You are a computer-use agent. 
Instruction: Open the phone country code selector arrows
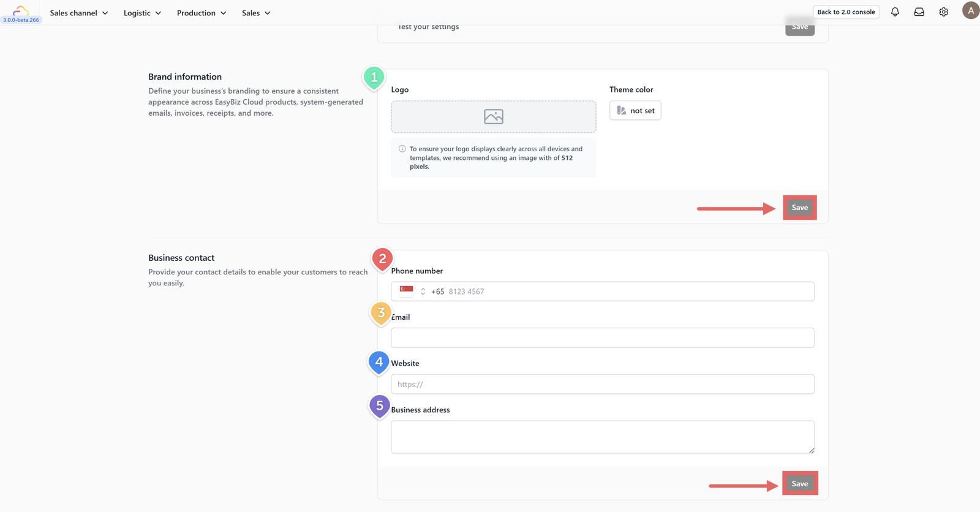423,292
